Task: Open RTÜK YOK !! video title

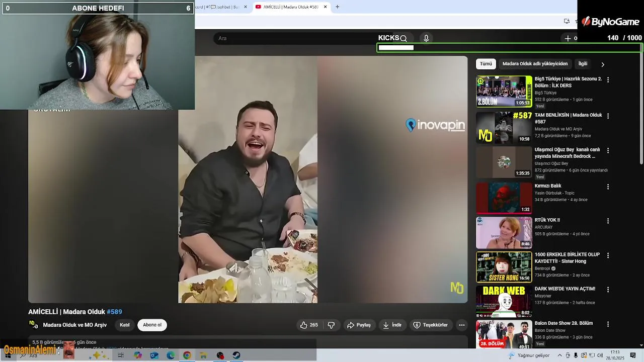Action: pyautogui.click(x=547, y=220)
